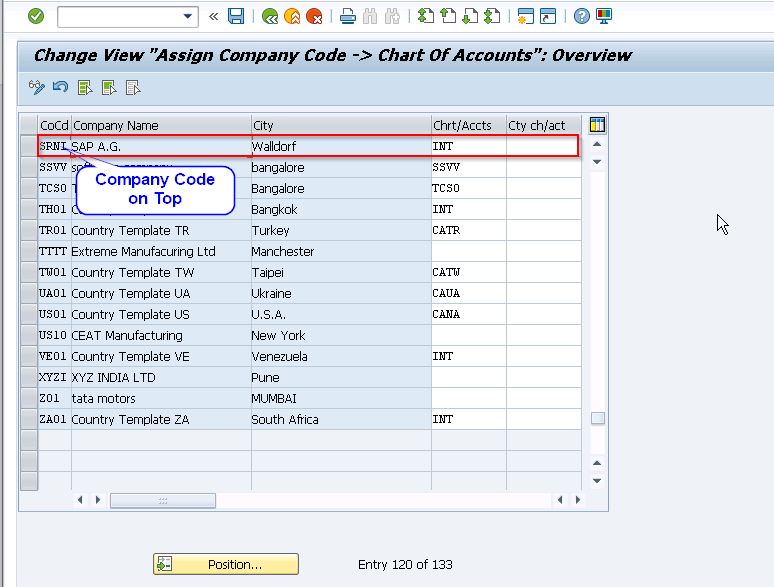Click the Position... button
This screenshot has height=587, width=774.
pyautogui.click(x=225, y=564)
